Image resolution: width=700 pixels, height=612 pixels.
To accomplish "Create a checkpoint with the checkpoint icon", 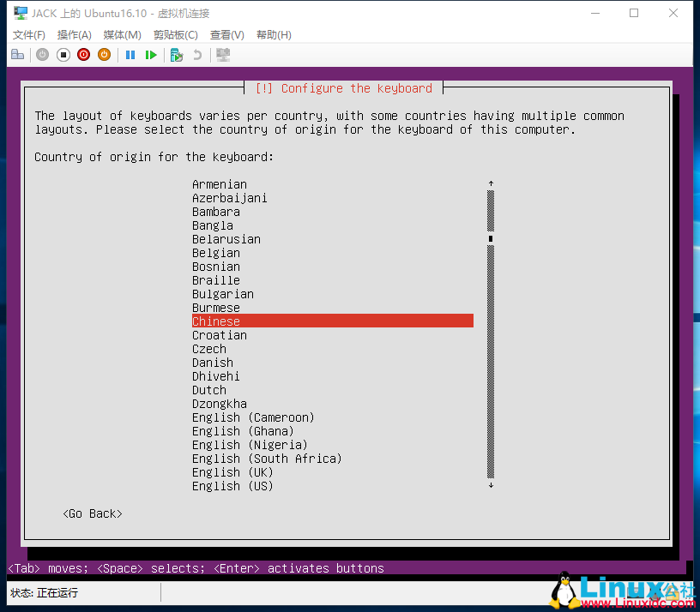I will tap(176, 54).
